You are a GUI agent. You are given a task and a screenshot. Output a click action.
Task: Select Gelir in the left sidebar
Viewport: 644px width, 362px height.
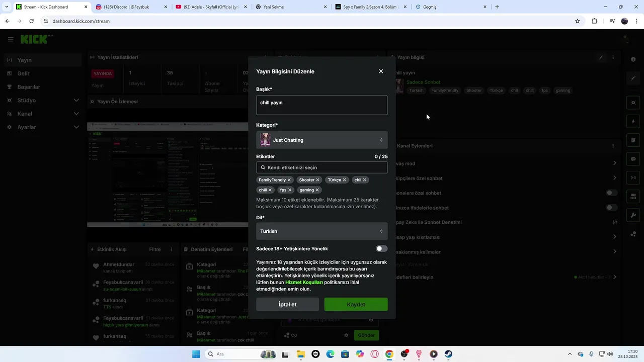click(43, 73)
